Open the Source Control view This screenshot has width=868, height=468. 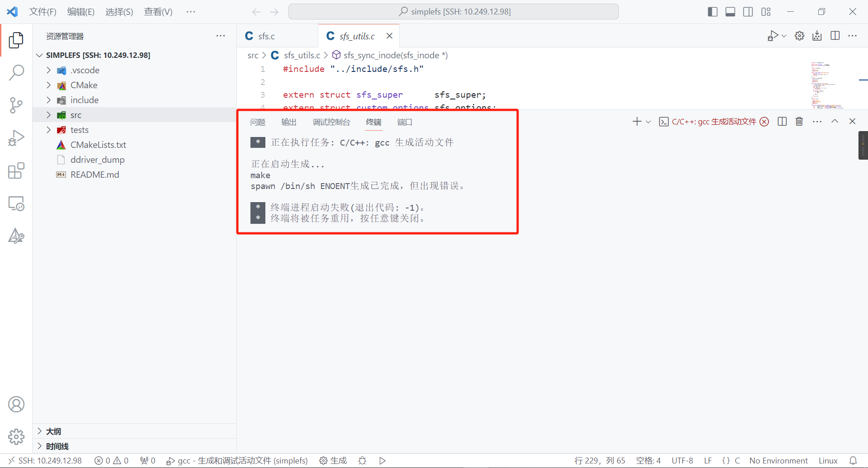pyautogui.click(x=16, y=105)
